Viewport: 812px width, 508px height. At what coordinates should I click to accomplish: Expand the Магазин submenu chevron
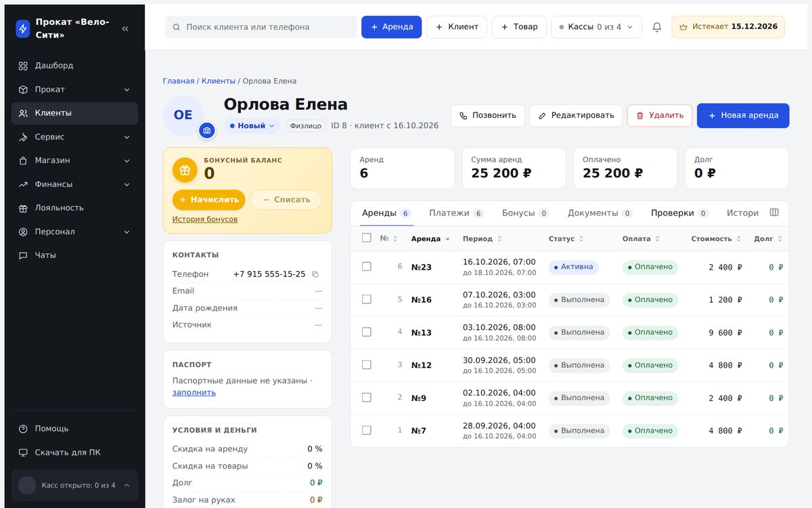coord(127,161)
